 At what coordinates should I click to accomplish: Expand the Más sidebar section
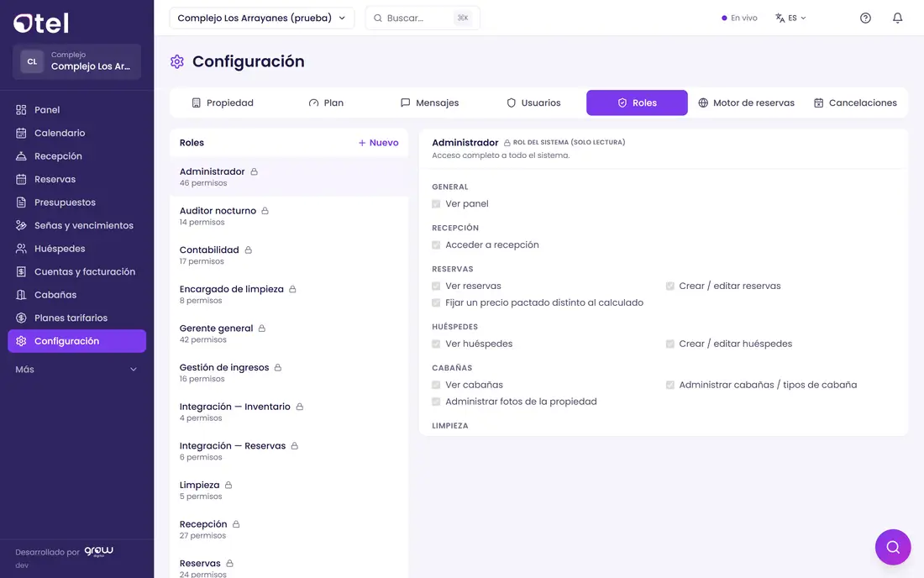point(76,370)
